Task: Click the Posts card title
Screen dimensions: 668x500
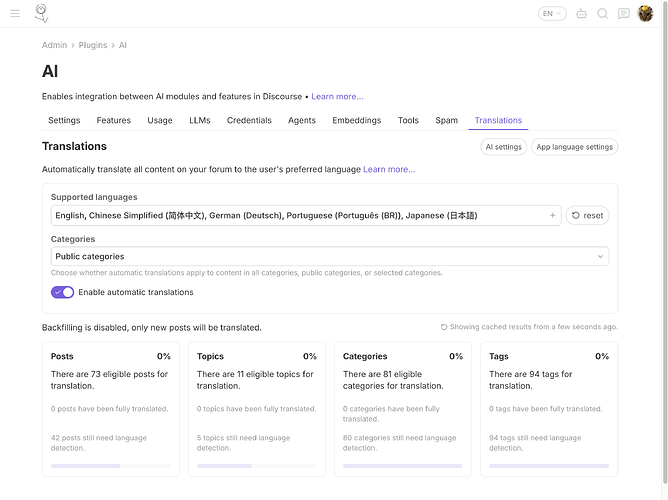Action: click(62, 356)
